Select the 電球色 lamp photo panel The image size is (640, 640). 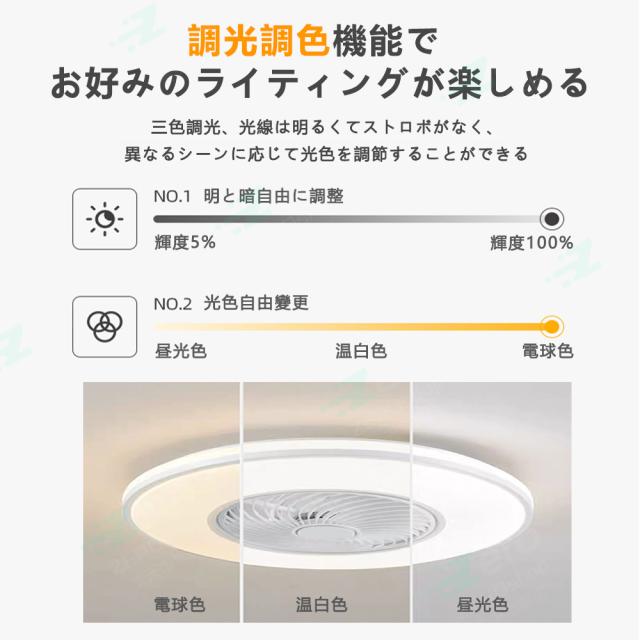tap(162, 502)
